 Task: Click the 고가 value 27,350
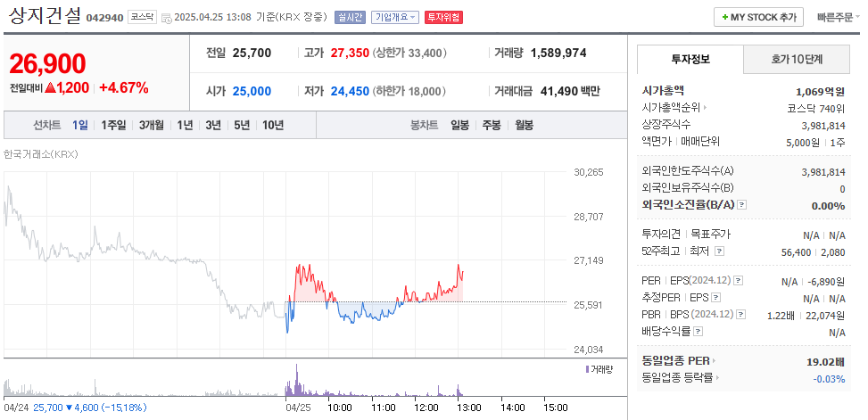click(x=350, y=54)
